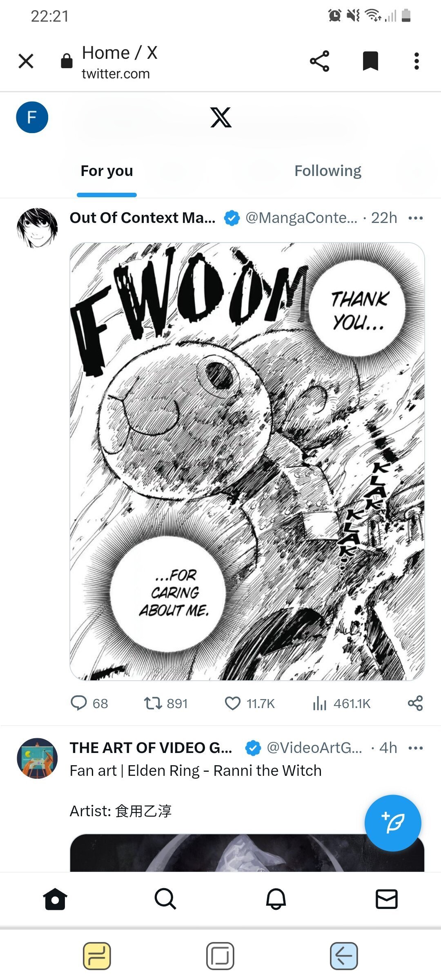Open the FWOOM manga panel image
This screenshot has width=441, height=980.
click(247, 461)
